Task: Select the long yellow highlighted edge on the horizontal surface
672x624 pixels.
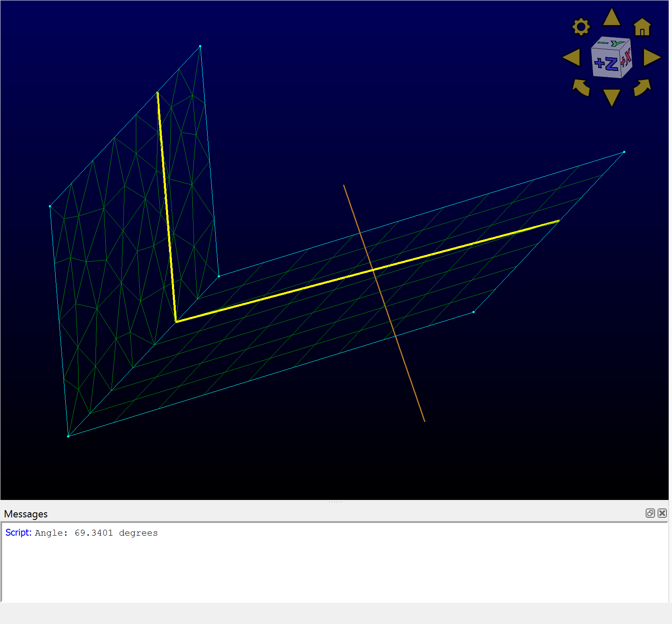Action: pyautogui.click(x=368, y=271)
